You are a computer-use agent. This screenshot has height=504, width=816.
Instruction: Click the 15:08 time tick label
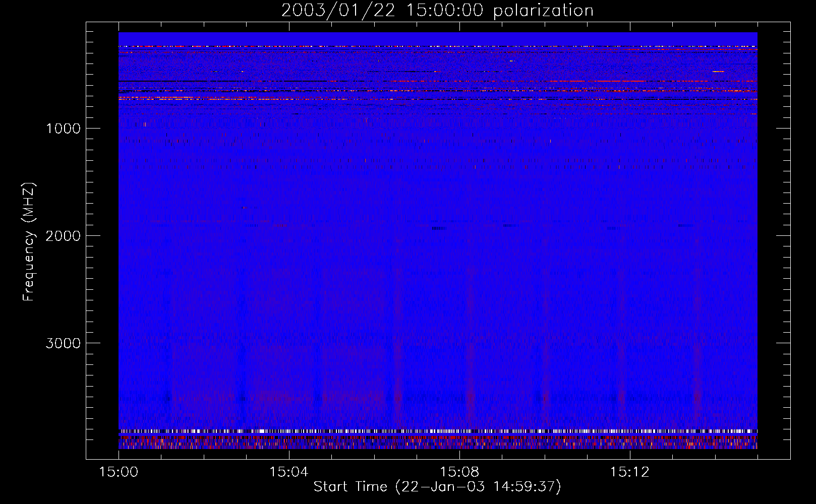[459, 472]
